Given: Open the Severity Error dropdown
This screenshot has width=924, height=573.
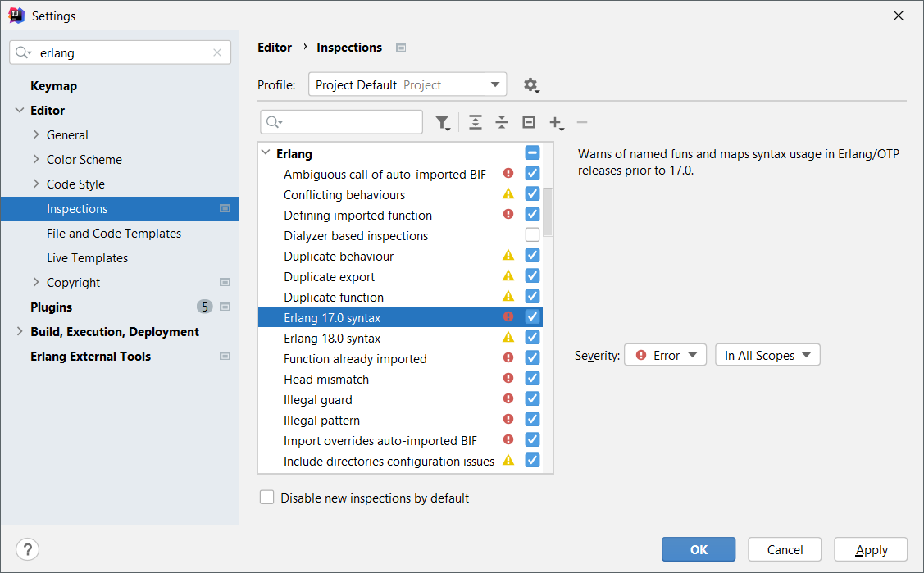Looking at the screenshot, I should [665, 355].
